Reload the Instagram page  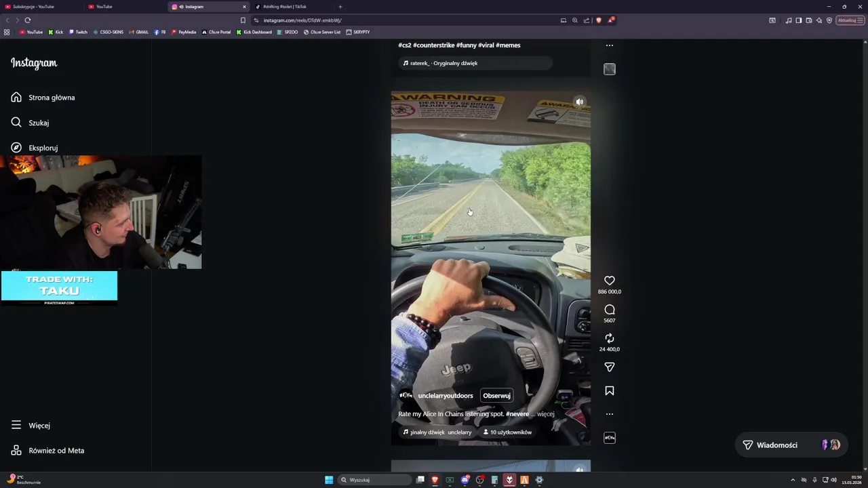point(28,20)
